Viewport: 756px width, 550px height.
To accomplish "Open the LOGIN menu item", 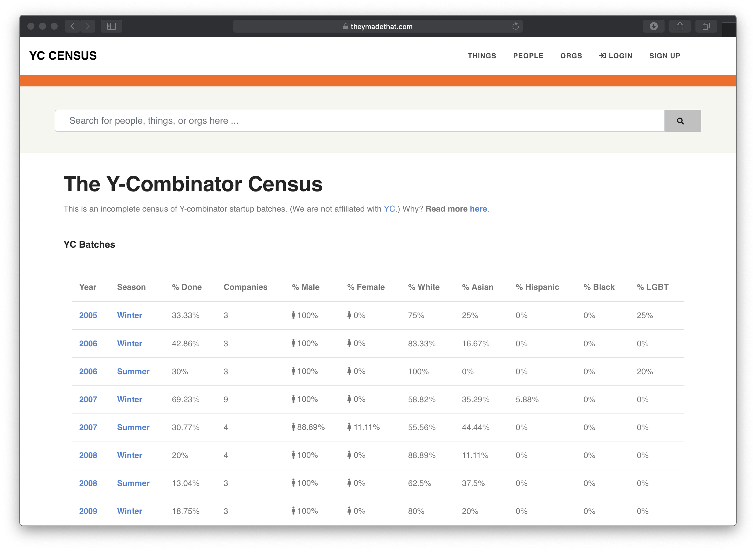I will [615, 56].
